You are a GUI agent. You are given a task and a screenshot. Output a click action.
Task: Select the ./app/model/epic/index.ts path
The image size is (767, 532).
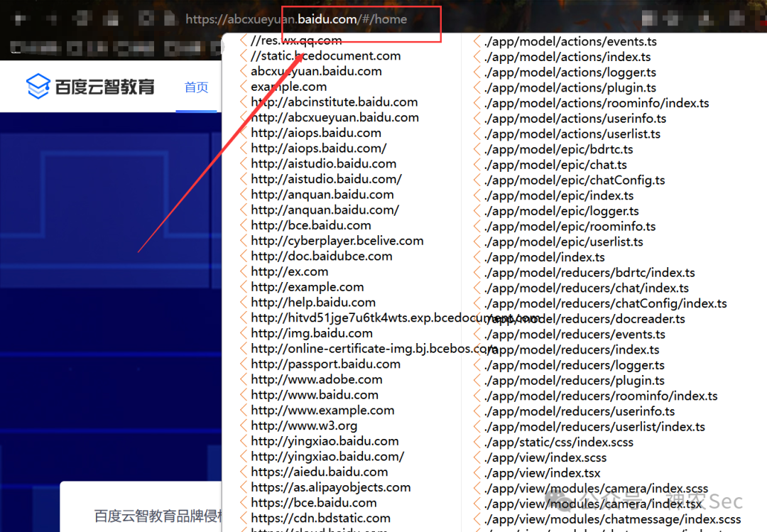coord(559,196)
